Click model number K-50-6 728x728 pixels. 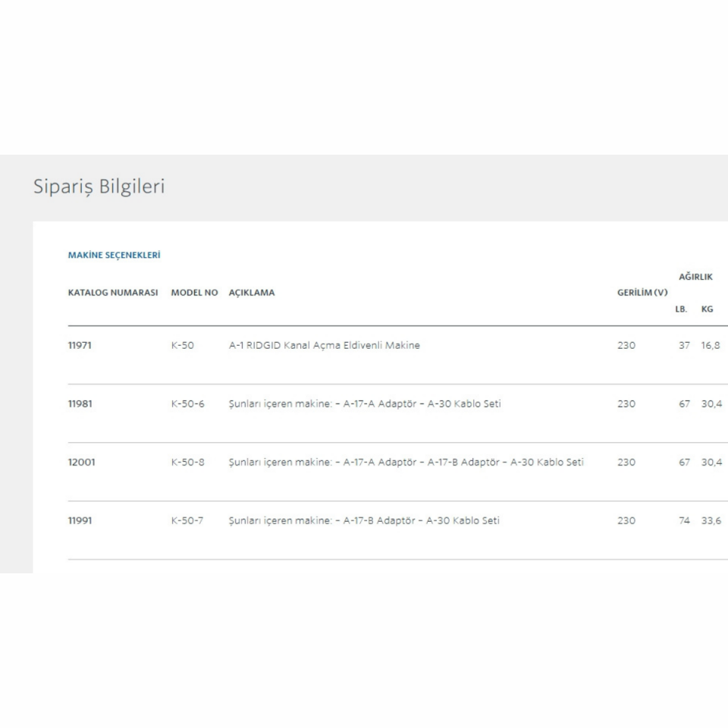(x=187, y=404)
